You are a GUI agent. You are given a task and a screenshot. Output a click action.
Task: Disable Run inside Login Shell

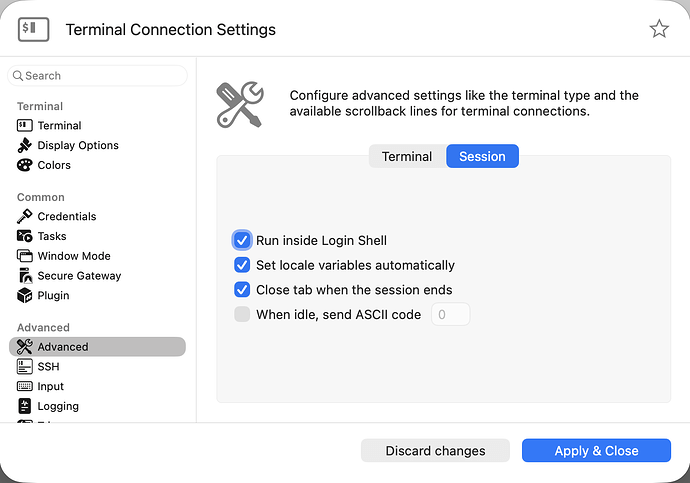click(242, 241)
